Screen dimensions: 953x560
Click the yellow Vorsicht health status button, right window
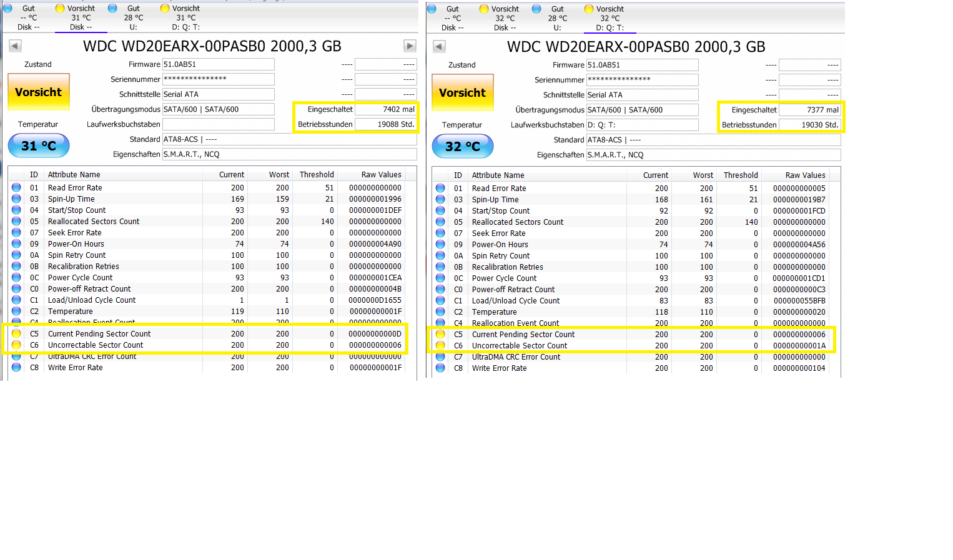(463, 93)
